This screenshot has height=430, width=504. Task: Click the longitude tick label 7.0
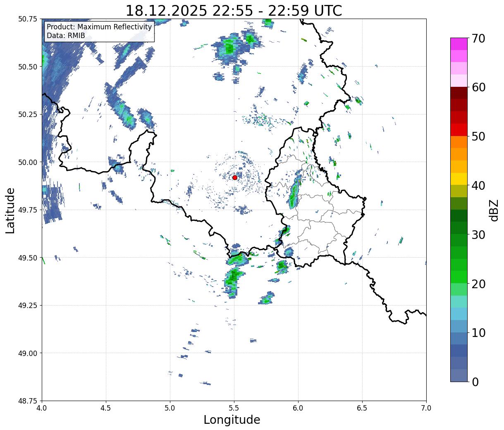click(x=426, y=408)
